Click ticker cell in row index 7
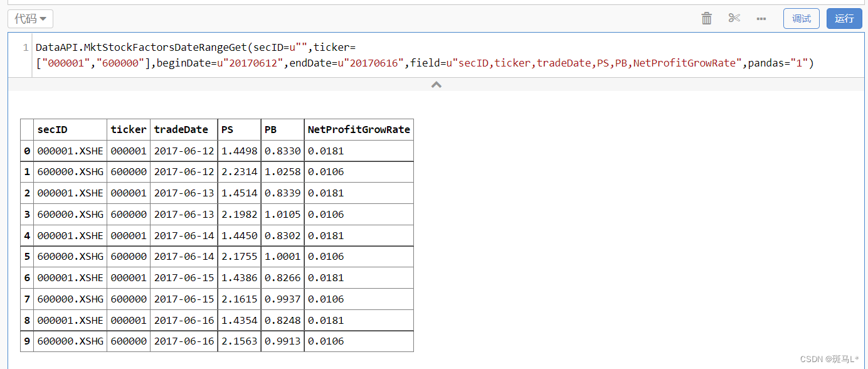868x369 pixels. (129, 299)
